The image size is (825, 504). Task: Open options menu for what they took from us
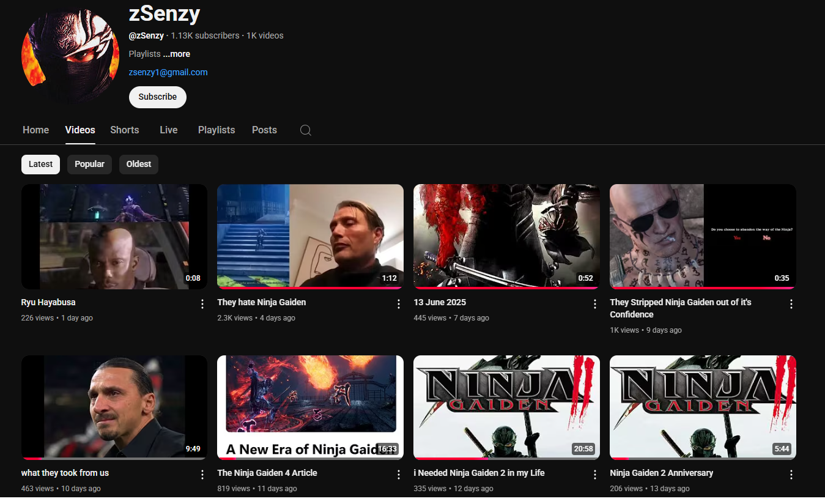[x=202, y=475]
